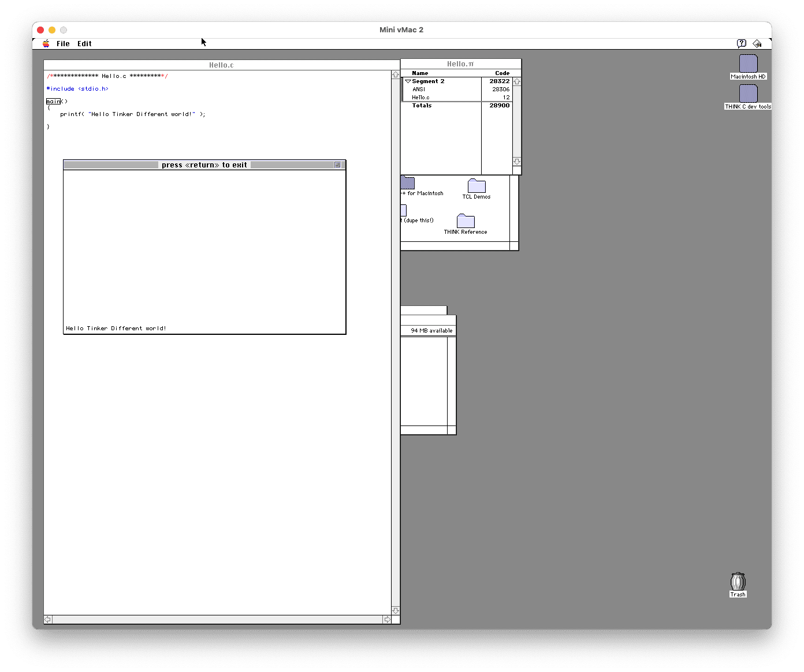Click the zoom box of console window
This screenshot has height=672, width=804.
coord(338,165)
